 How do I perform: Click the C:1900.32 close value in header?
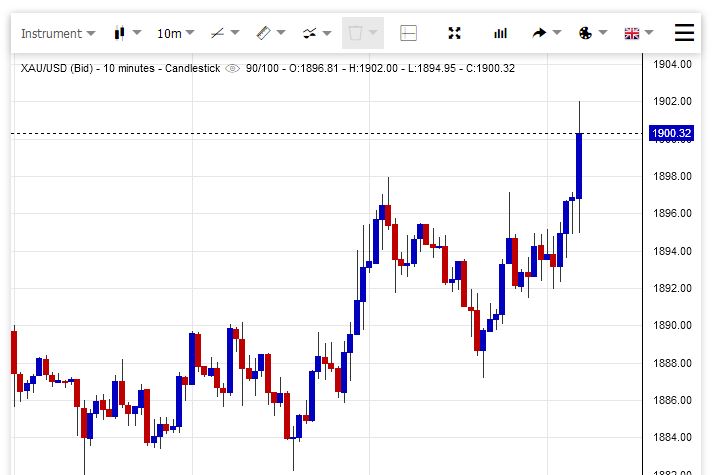coord(490,68)
